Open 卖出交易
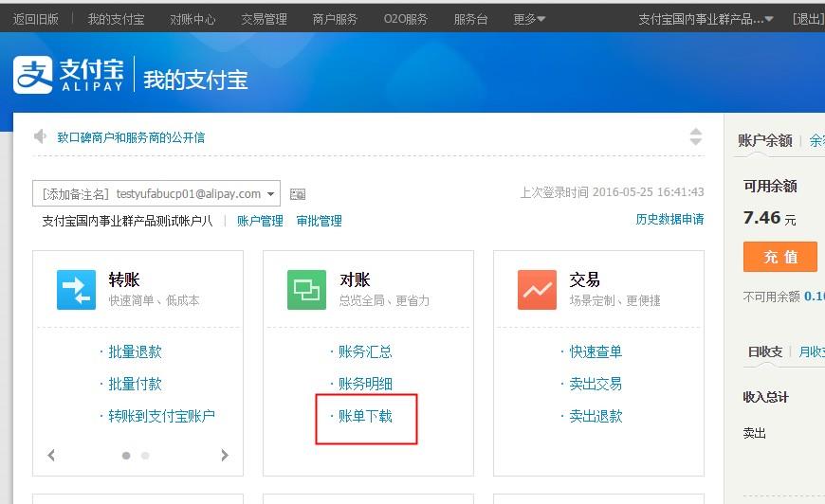This screenshot has width=825, height=504. click(x=596, y=384)
